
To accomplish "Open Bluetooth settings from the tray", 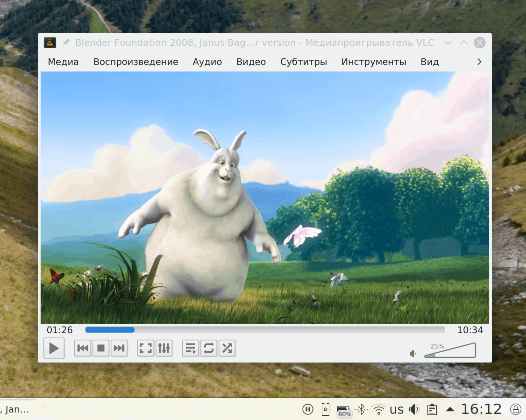I will pos(361,409).
